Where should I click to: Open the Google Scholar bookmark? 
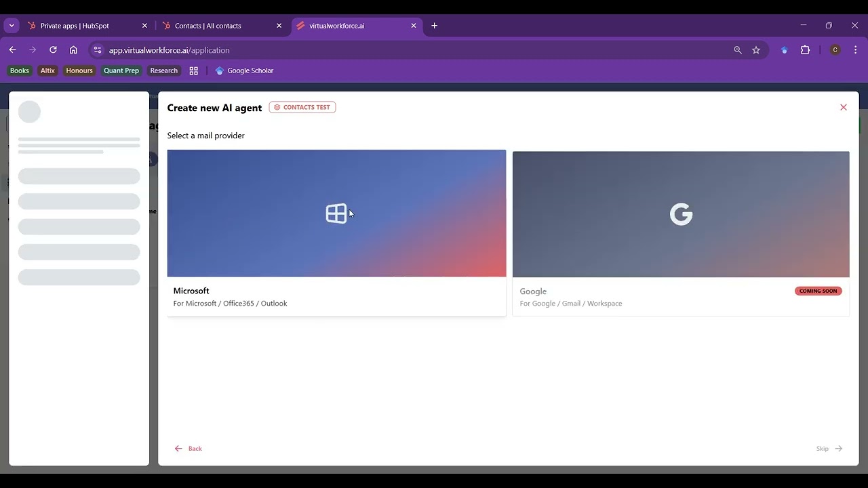click(244, 70)
